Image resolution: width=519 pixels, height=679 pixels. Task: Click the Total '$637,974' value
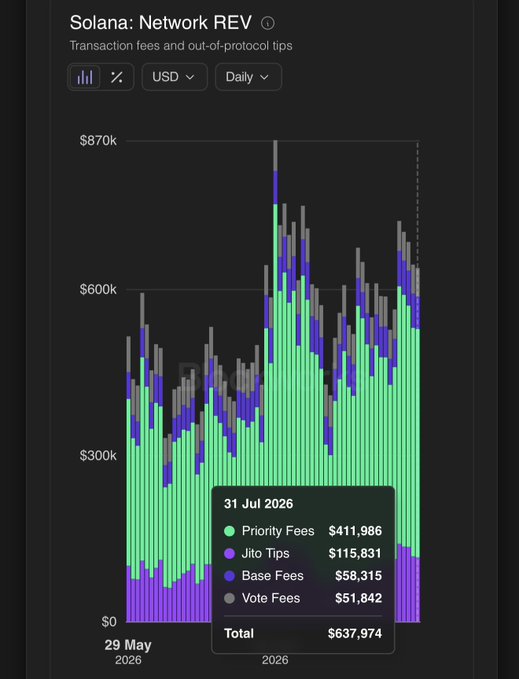tap(355, 634)
